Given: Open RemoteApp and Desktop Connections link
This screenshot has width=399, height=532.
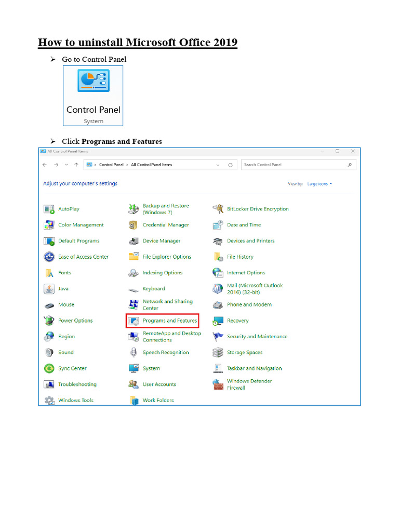Looking at the screenshot, I should tap(171, 337).
